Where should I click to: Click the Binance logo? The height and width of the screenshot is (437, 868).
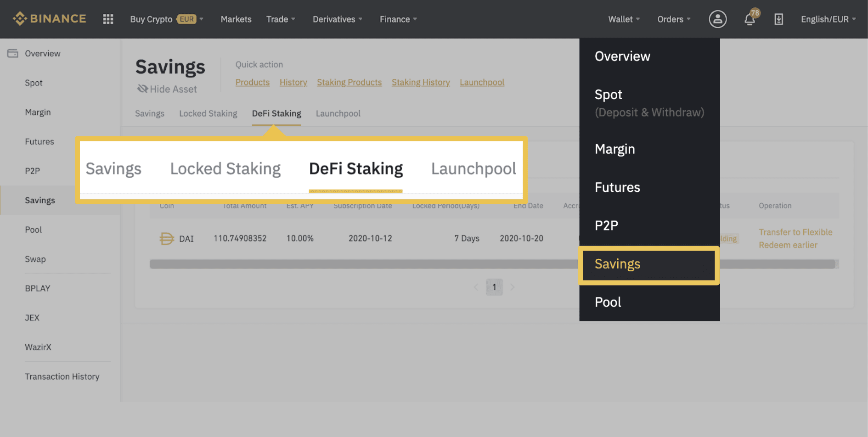[x=49, y=19]
